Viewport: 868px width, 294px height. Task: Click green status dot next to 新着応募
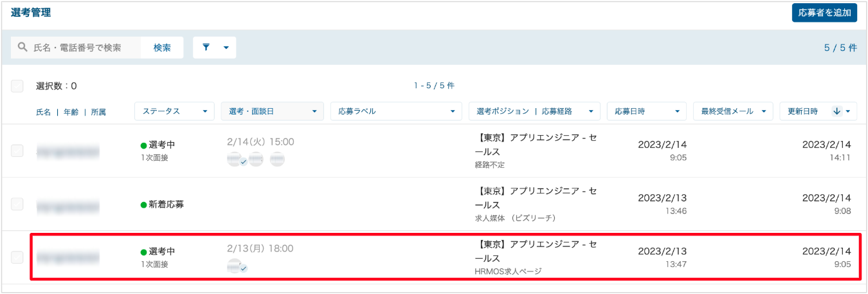[x=144, y=205]
